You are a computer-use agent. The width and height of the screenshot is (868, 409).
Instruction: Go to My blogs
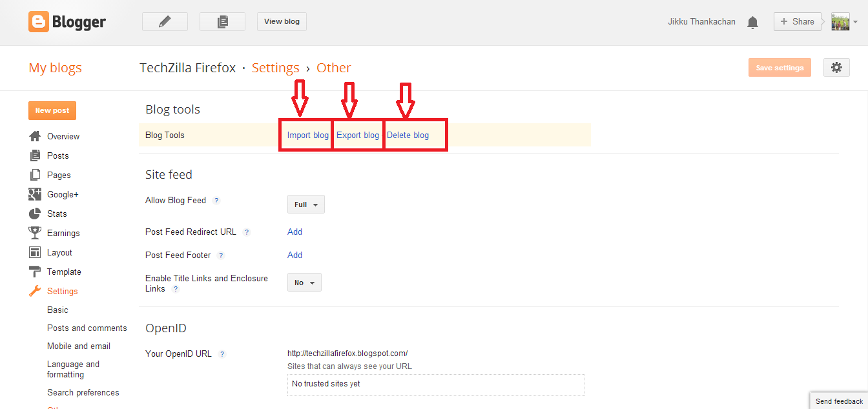point(55,68)
